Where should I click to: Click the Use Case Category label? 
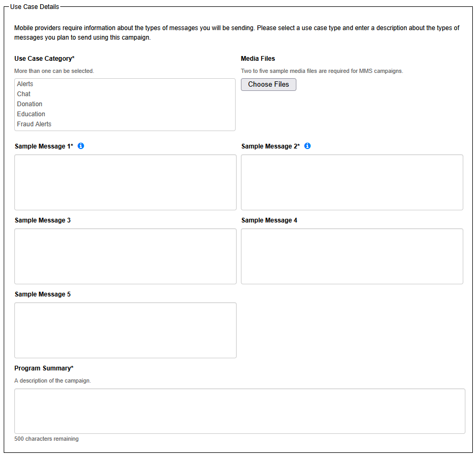pyautogui.click(x=44, y=59)
